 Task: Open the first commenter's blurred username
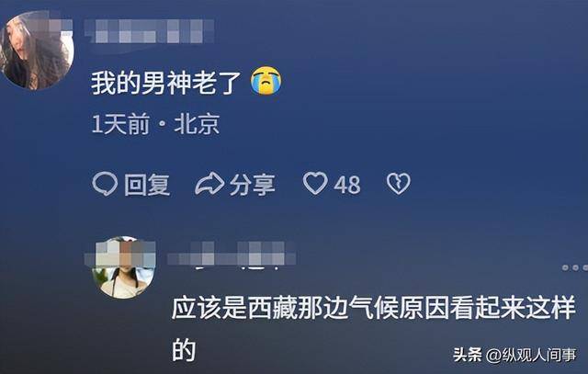[x=149, y=30]
